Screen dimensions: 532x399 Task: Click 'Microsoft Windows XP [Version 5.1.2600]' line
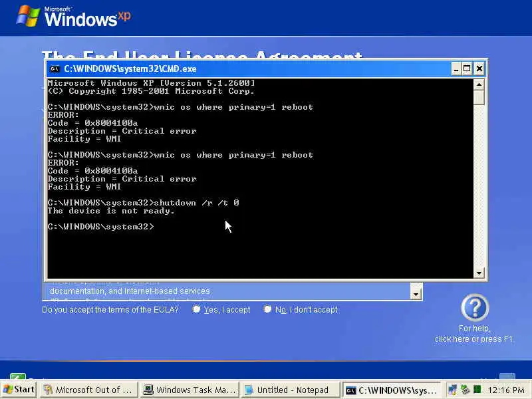(x=152, y=83)
